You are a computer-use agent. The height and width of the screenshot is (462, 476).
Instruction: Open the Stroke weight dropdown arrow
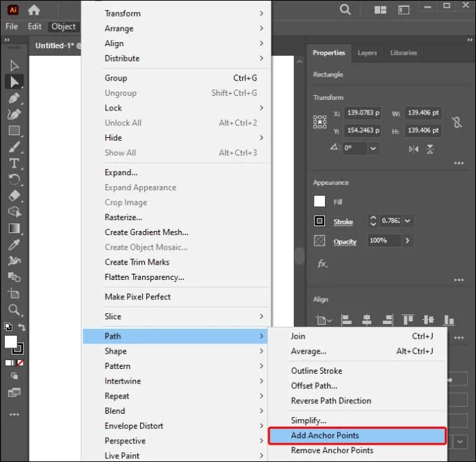(x=408, y=221)
